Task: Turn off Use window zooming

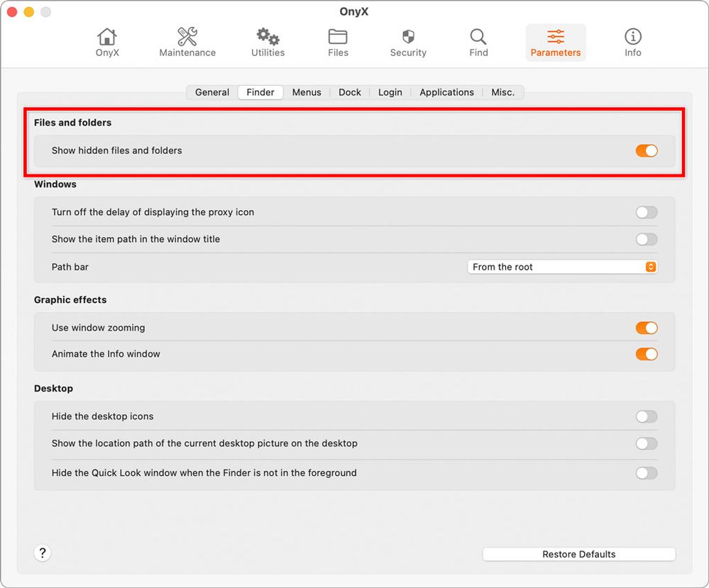Action: (x=647, y=328)
